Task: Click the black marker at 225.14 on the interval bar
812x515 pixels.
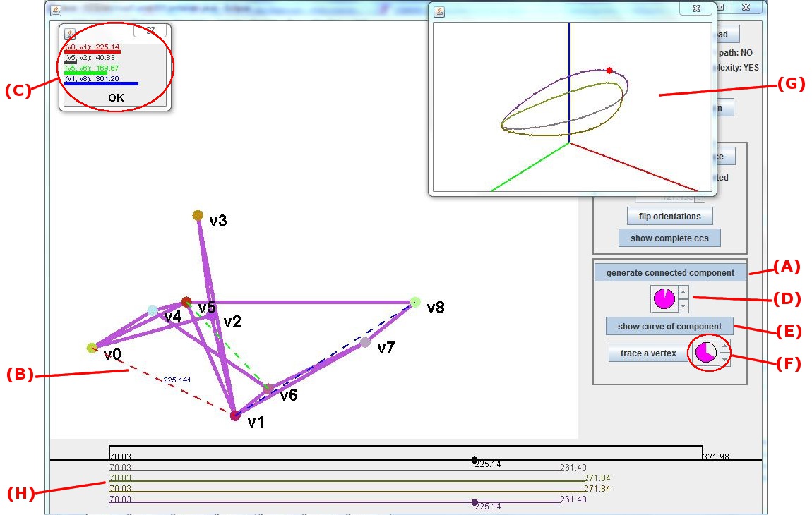Action: tap(474, 460)
